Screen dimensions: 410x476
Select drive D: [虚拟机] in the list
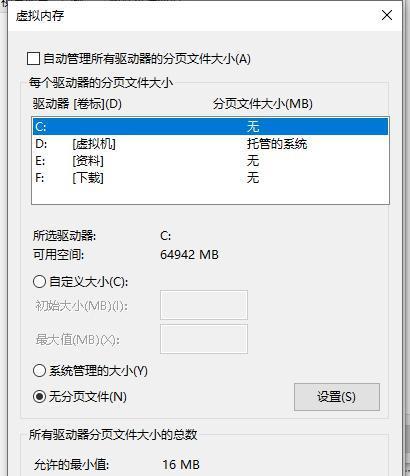click(x=210, y=144)
